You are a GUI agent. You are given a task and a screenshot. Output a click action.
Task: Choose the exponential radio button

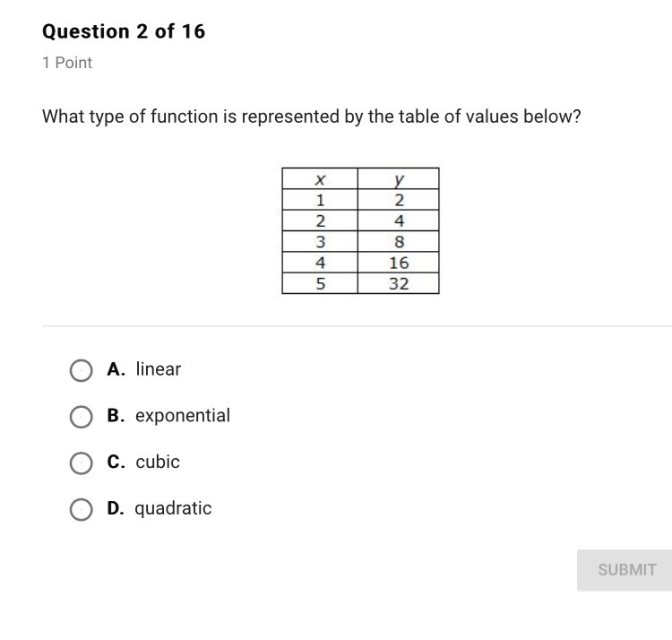coord(81,417)
